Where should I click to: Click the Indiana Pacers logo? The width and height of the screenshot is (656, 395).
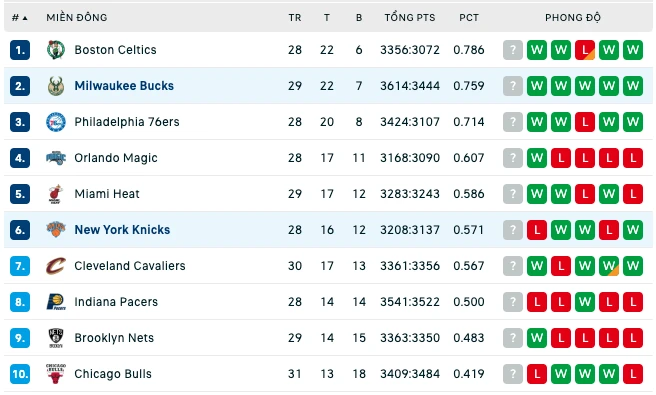56,302
